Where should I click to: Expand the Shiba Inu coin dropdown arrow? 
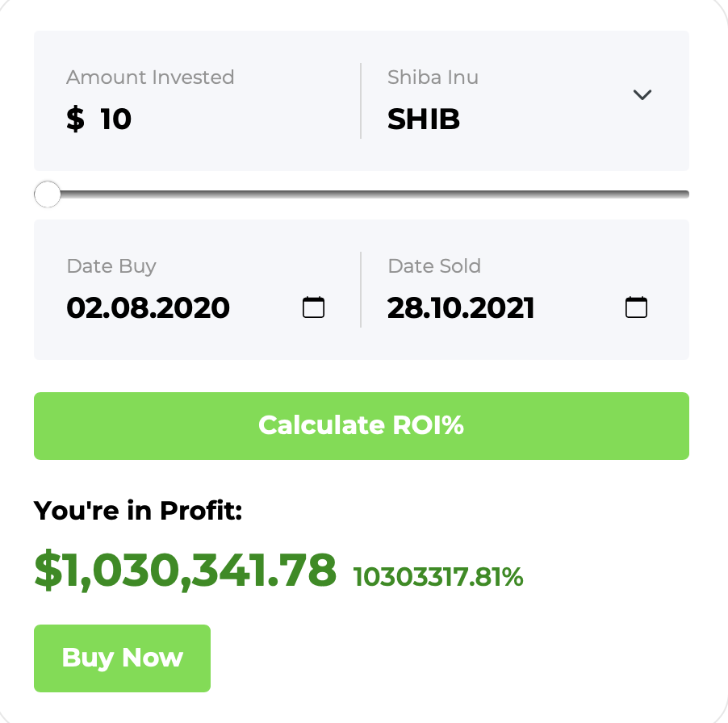(642, 94)
